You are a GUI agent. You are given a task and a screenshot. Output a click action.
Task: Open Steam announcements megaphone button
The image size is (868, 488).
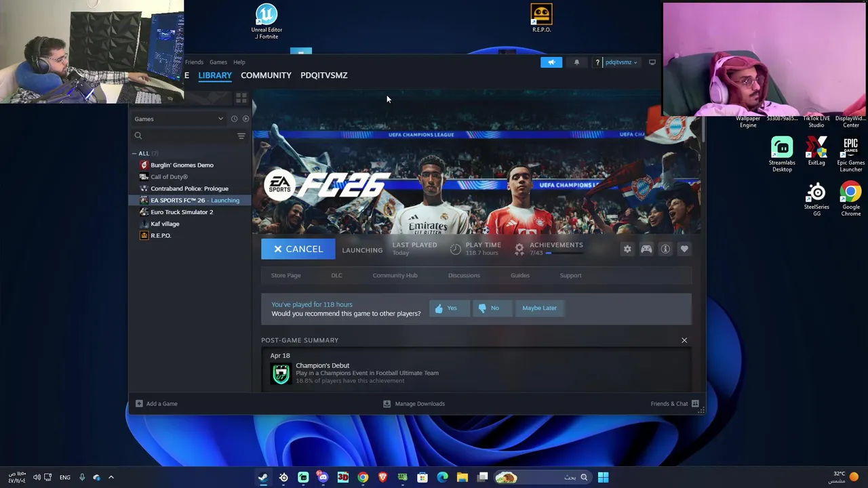[x=551, y=62]
